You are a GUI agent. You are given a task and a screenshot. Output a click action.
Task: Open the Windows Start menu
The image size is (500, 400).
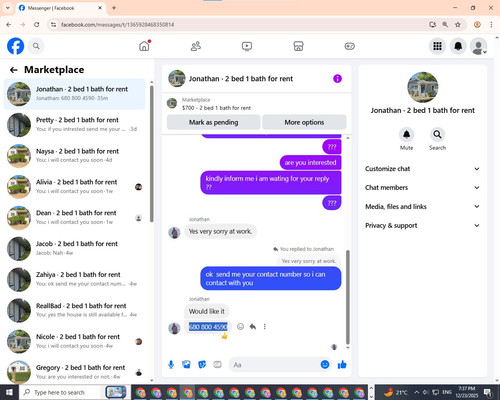[9, 392]
